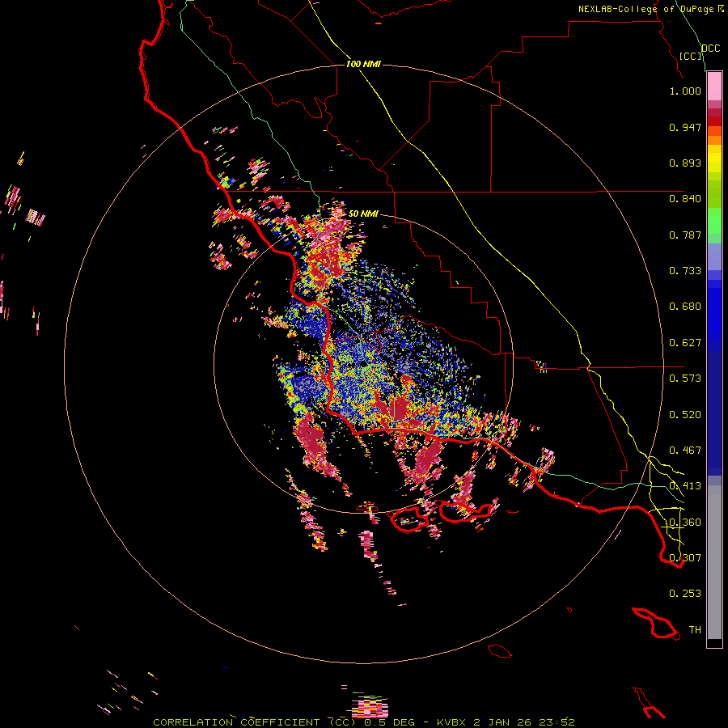Click the 0.467 scale value
The height and width of the screenshot is (728, 728).
(x=685, y=451)
